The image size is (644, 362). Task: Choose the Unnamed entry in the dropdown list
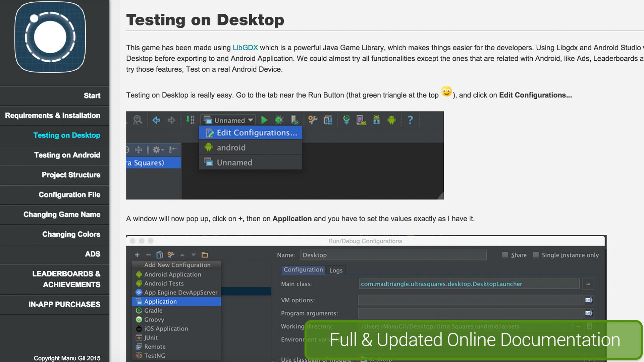click(251, 163)
